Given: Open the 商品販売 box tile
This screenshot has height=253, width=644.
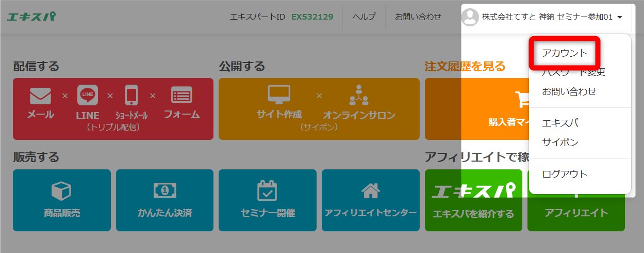Looking at the screenshot, I should [62, 200].
